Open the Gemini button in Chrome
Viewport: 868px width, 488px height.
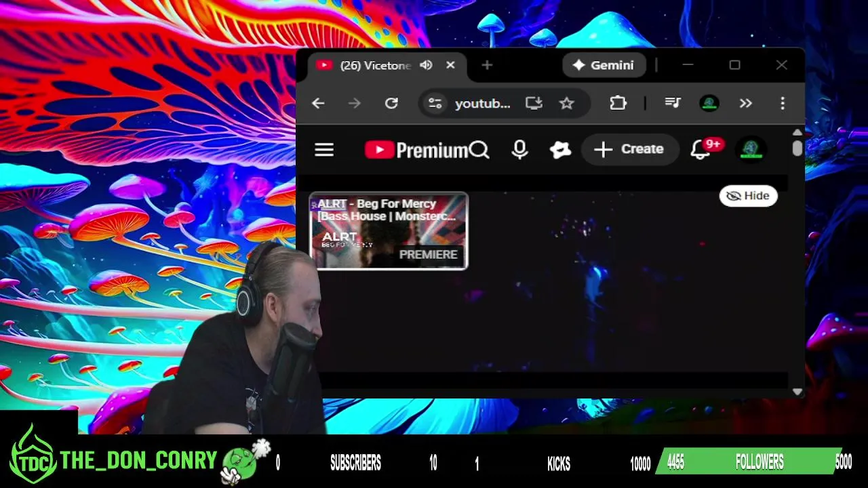(x=604, y=65)
